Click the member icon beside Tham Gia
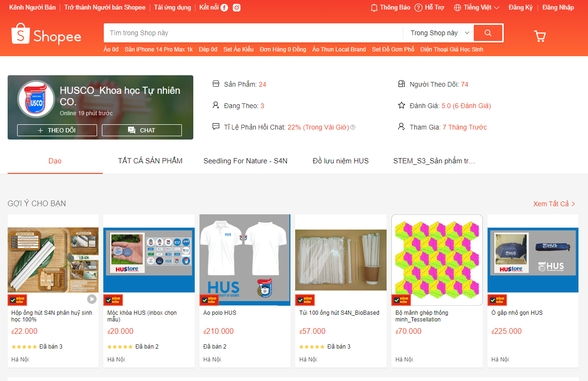Viewport: 588px width, 381px height. (401, 127)
